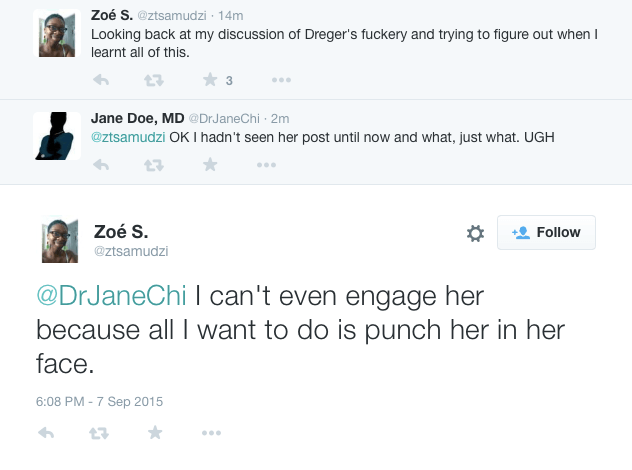This screenshot has height=470, width=632.
Task: Open more options on the main tweet
Action: point(211,433)
